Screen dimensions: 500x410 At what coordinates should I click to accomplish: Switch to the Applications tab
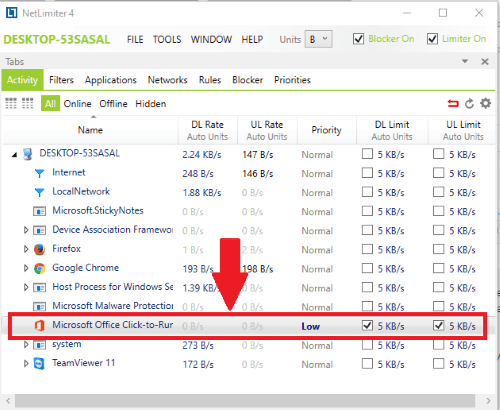click(x=111, y=80)
